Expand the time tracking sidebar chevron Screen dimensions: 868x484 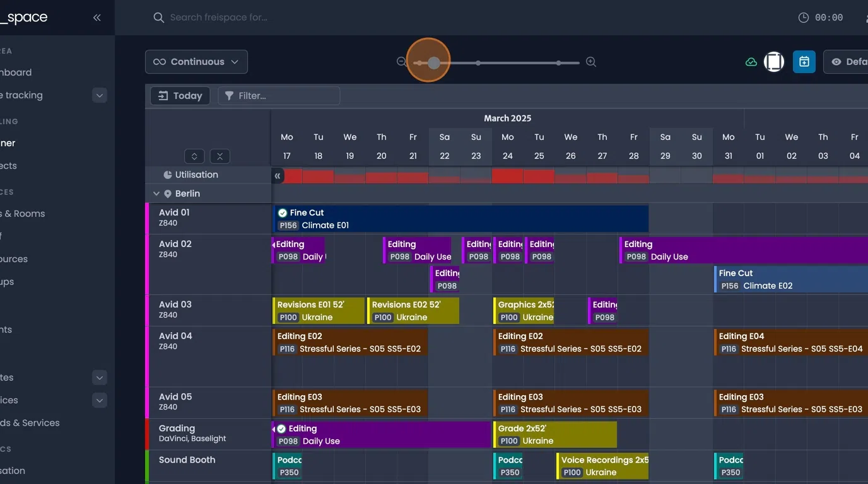pyautogui.click(x=99, y=95)
